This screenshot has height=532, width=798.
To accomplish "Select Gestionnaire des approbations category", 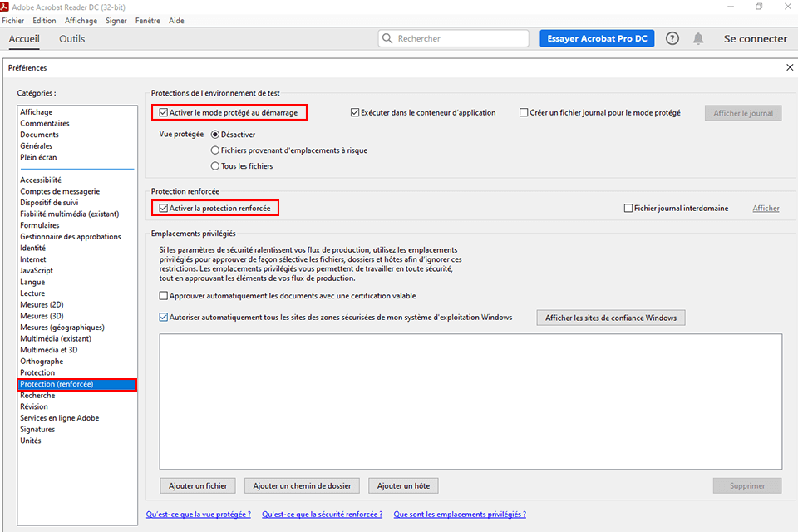I will click(x=71, y=236).
